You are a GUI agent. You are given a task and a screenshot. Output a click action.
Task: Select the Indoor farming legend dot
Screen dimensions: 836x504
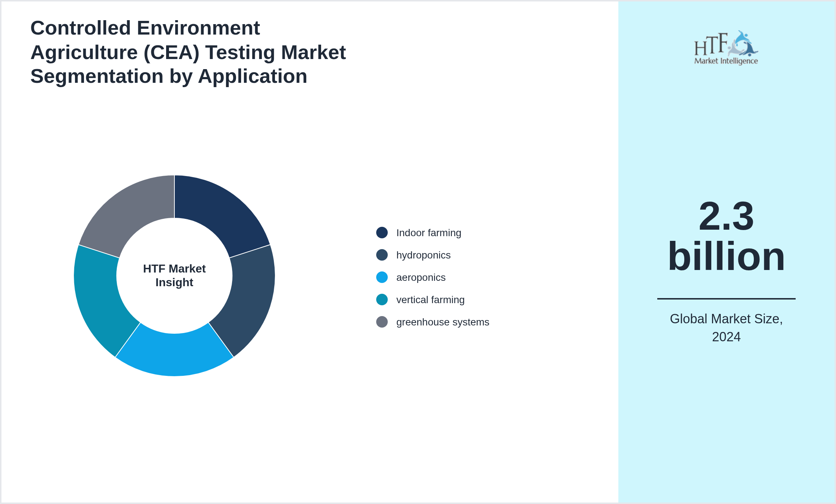click(x=382, y=233)
